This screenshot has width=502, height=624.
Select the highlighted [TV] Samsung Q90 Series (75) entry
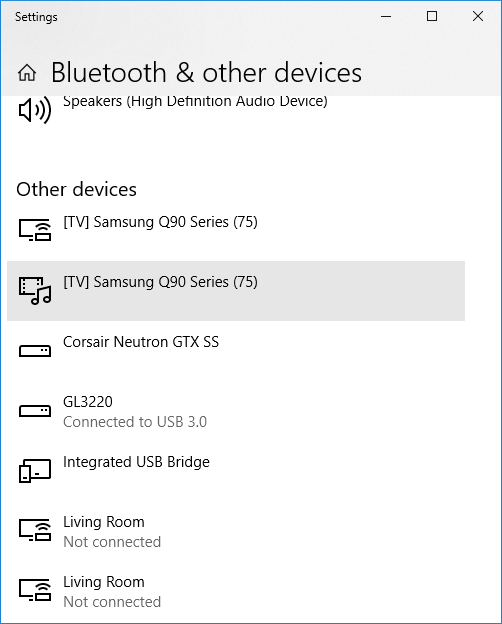(236, 291)
